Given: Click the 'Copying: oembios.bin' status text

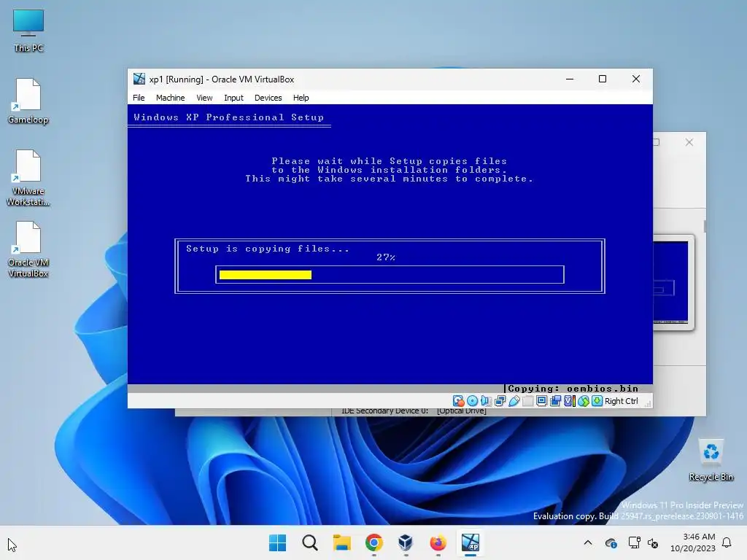Looking at the screenshot, I should point(573,389).
